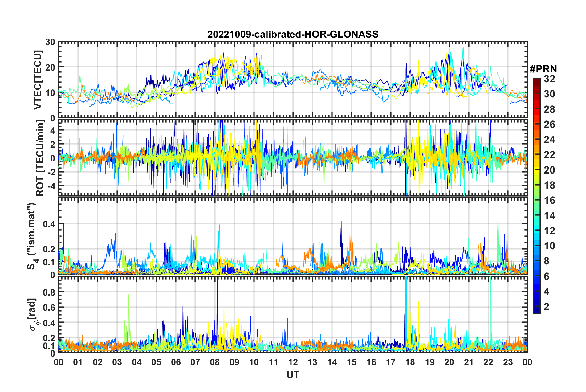The image size is (586, 392).
Task: Pick the yellow colorbar band beside 20
Action: 536,169
